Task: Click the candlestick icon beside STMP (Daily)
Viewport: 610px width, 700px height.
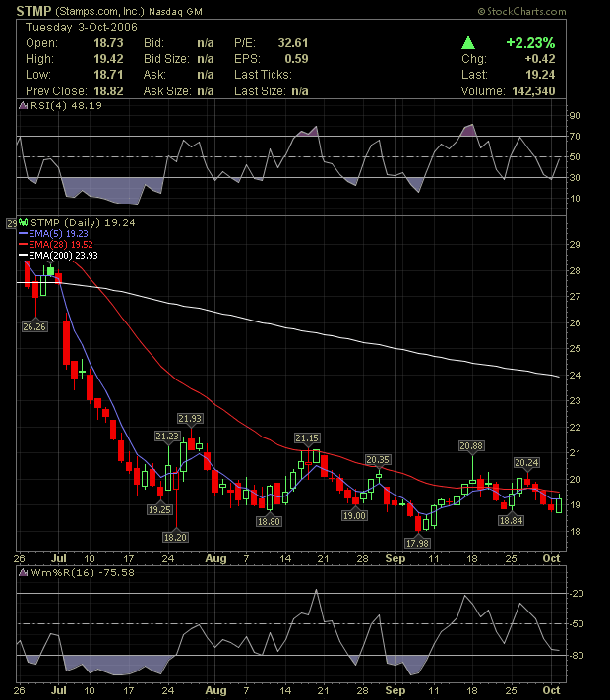Action: [x=23, y=222]
